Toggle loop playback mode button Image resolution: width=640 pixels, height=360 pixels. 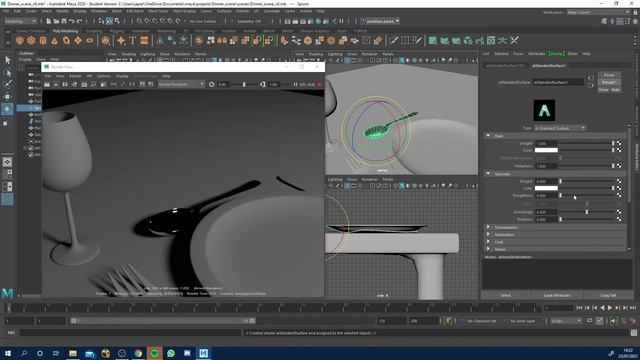(x=590, y=321)
